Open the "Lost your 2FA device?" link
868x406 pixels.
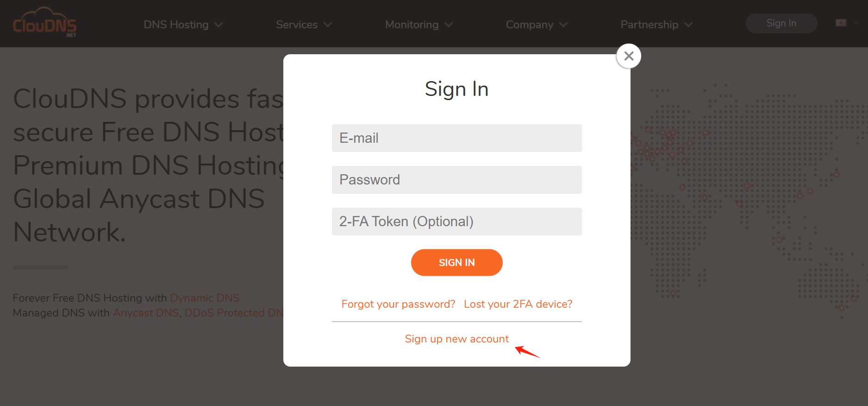[518, 304]
